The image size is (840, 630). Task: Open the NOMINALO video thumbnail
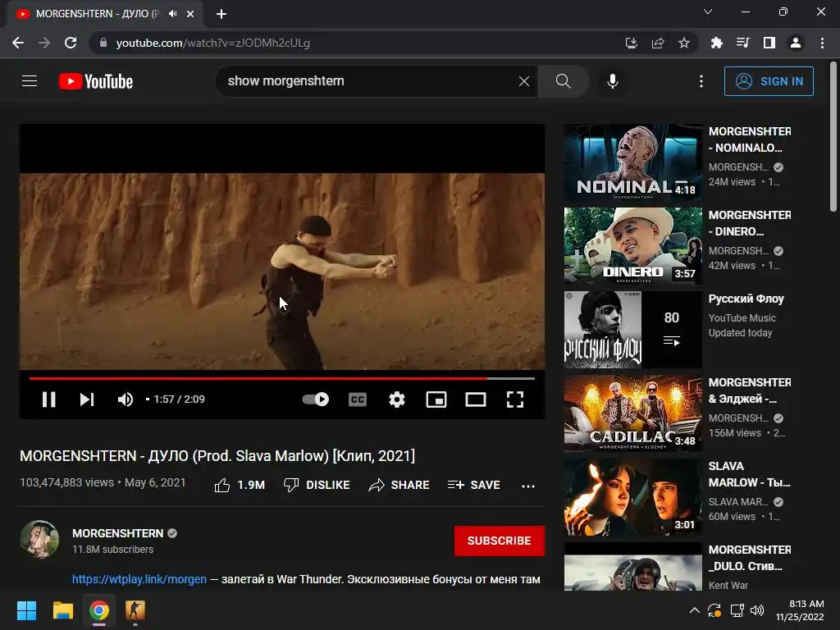[633, 163]
